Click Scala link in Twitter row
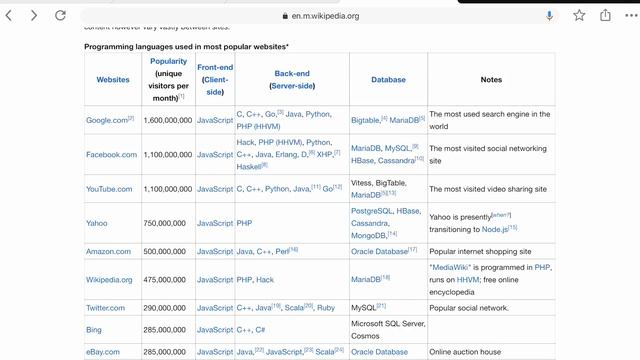This screenshot has width=640, height=360. (x=294, y=308)
